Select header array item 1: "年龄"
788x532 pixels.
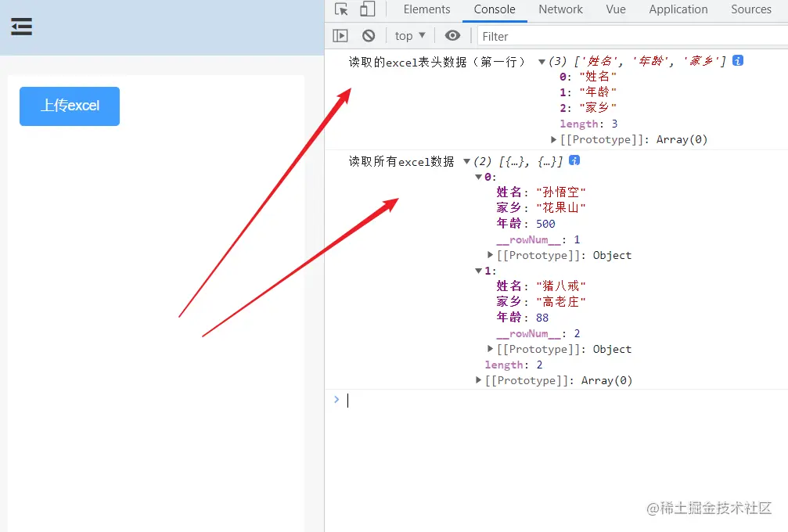[598, 92]
